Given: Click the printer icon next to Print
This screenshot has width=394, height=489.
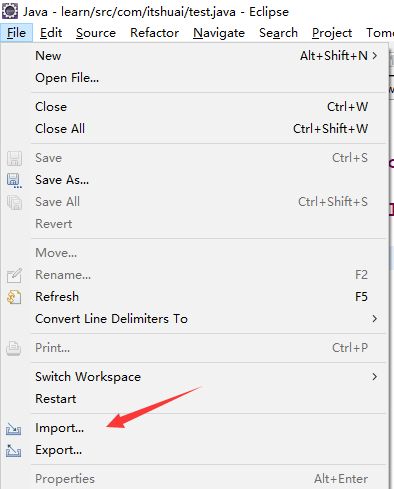Looking at the screenshot, I should coord(14,348).
